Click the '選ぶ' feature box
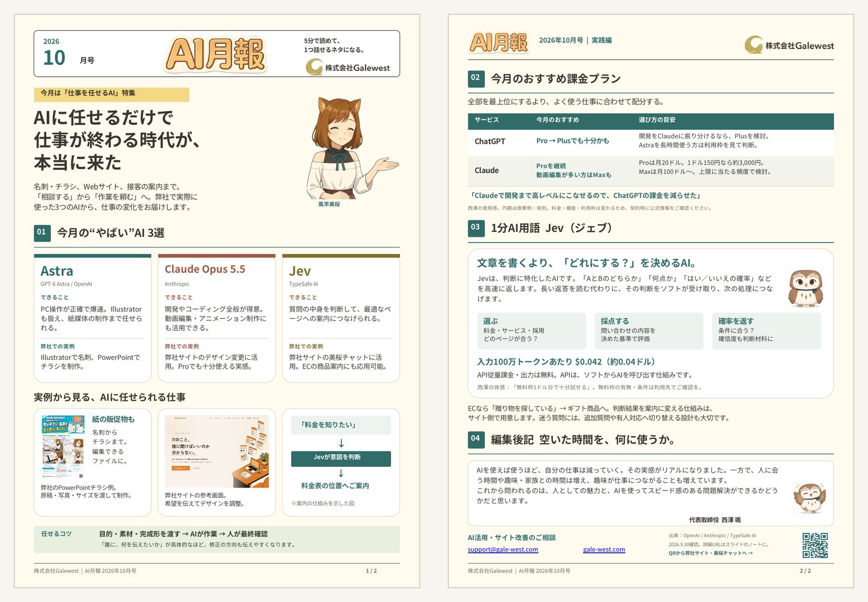Viewport: 868px width, 602px height. 531,331
